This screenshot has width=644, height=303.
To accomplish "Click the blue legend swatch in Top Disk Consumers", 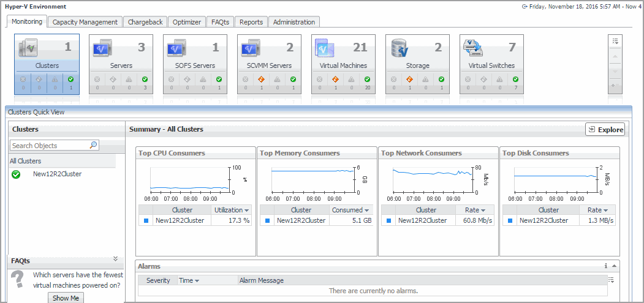I will (510, 221).
